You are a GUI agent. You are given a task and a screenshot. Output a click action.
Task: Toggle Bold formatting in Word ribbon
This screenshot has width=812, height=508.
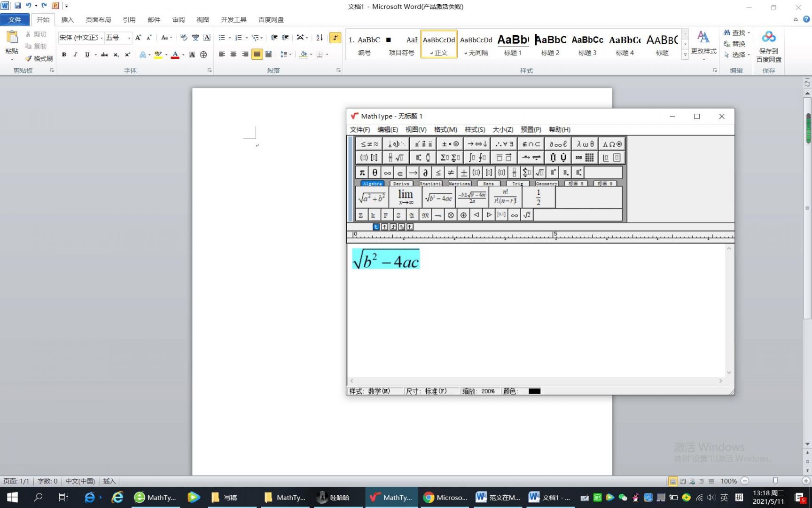pos(64,55)
